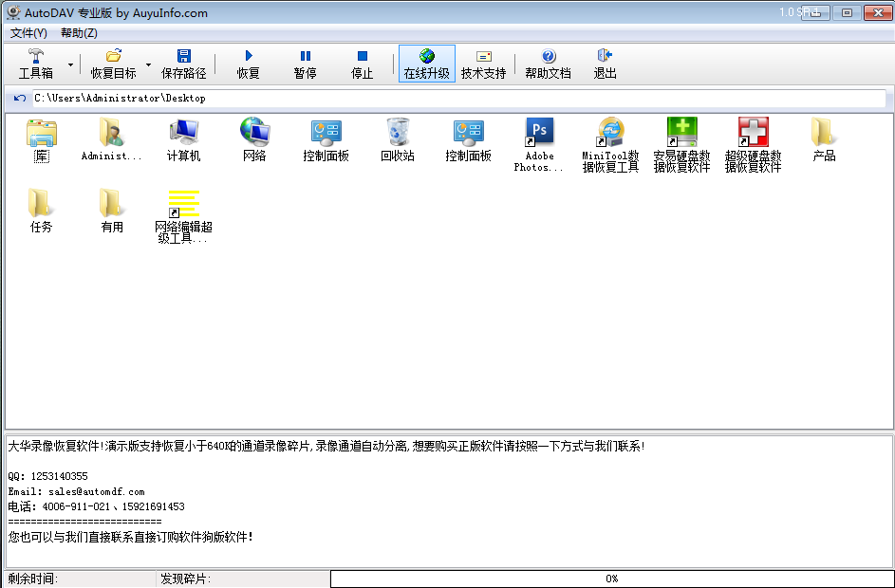Click the 0% progress bar
The height and width of the screenshot is (588, 895).
[x=611, y=579]
